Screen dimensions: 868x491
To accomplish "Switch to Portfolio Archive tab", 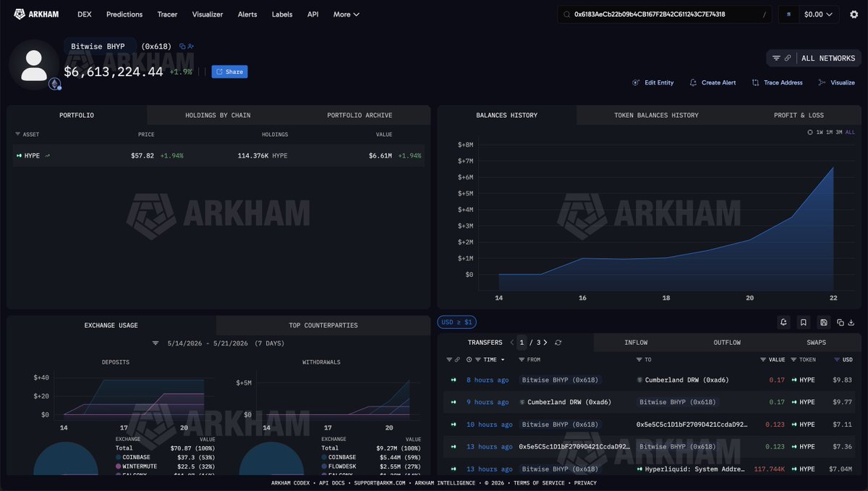I will tap(359, 115).
